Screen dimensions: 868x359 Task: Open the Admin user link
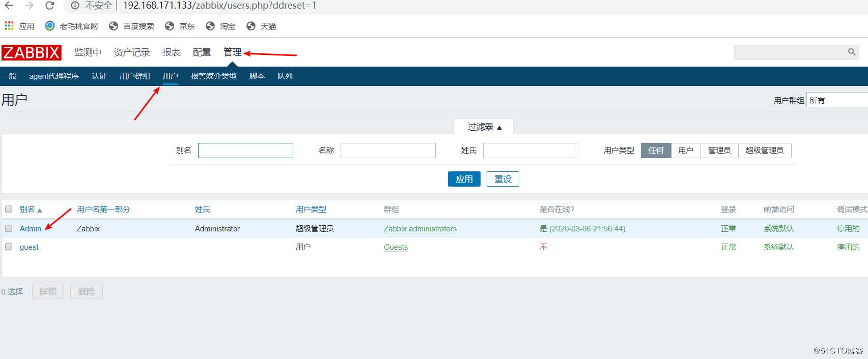(31, 229)
